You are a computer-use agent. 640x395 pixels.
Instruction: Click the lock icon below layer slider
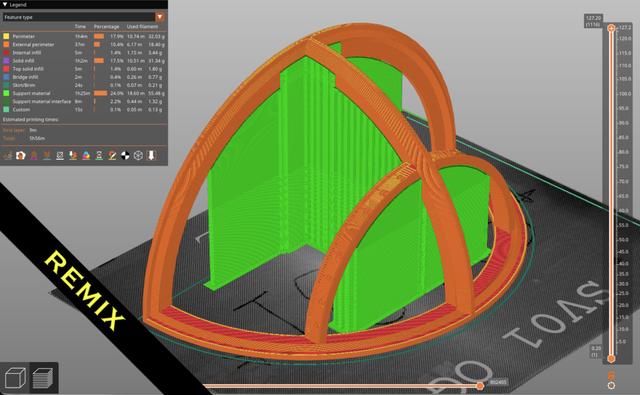pyautogui.click(x=611, y=375)
